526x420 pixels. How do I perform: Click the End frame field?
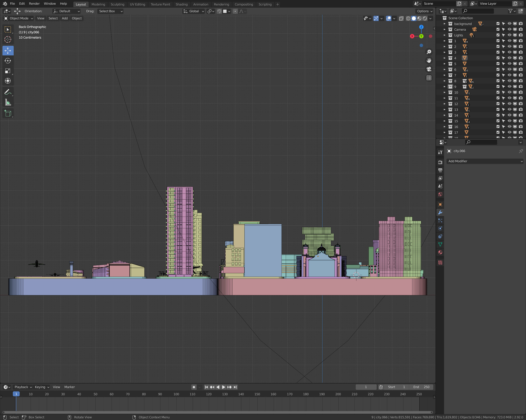click(x=421, y=387)
